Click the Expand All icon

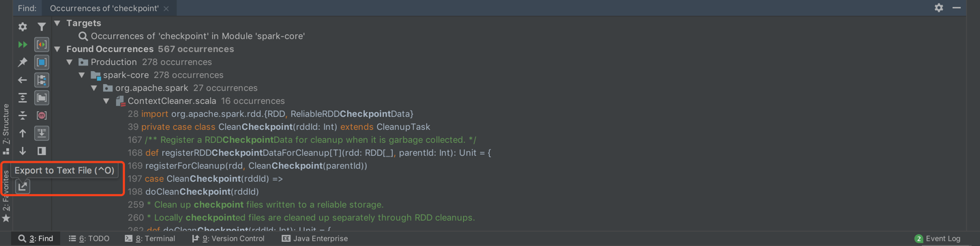pos(23,98)
